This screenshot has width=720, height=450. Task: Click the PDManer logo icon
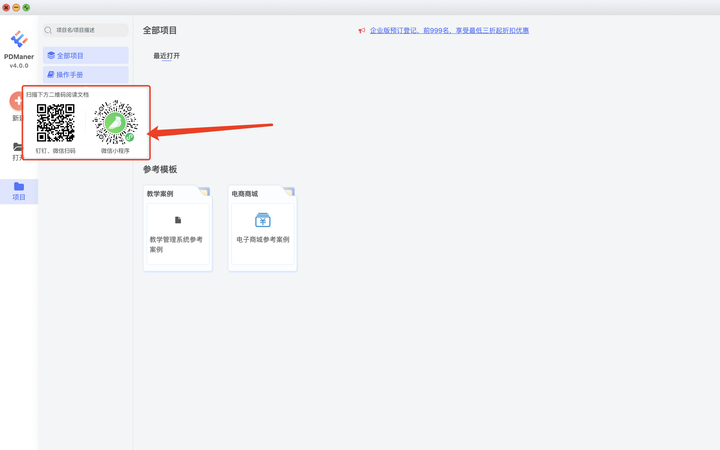click(x=19, y=39)
